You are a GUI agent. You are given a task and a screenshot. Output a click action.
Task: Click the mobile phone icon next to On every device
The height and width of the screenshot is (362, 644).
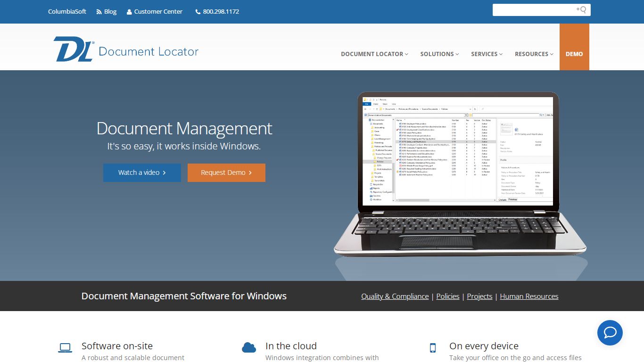click(433, 348)
